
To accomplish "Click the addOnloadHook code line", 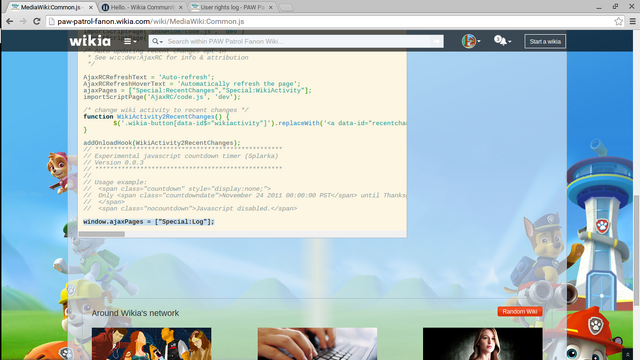I will [162, 143].
